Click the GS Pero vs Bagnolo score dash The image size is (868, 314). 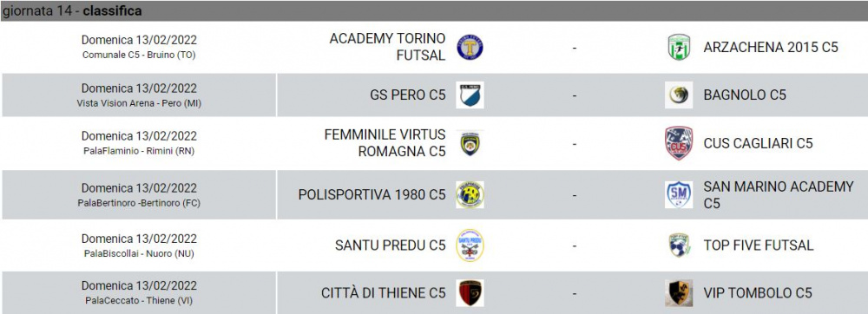click(x=574, y=95)
